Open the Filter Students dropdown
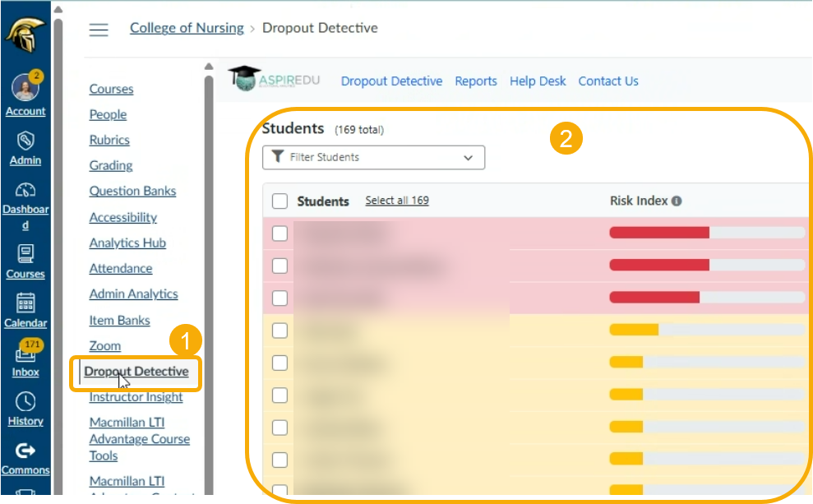813x504 pixels. coord(373,158)
